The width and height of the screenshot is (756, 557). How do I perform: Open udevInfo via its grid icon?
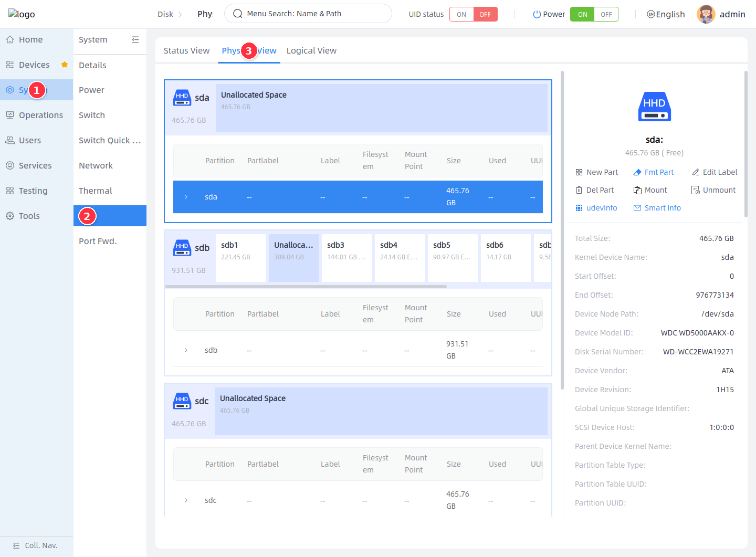(x=579, y=208)
